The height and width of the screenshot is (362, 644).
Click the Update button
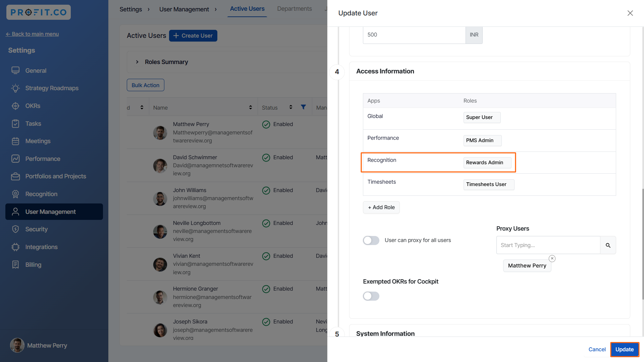[624, 349]
